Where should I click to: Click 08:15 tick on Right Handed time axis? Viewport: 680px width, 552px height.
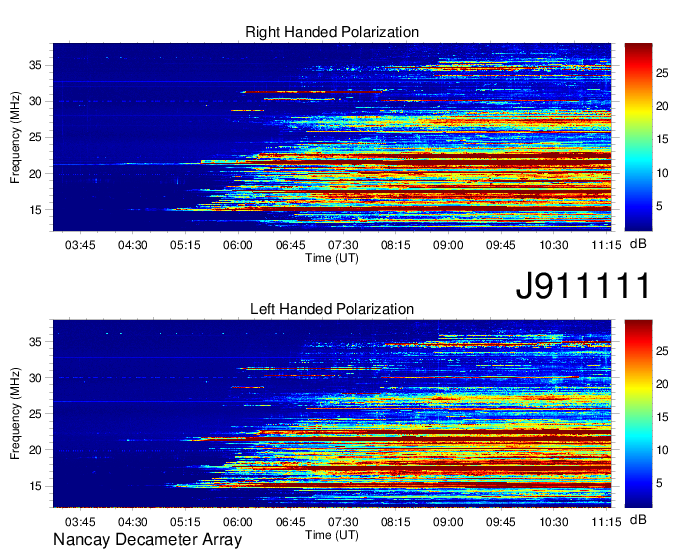point(396,245)
